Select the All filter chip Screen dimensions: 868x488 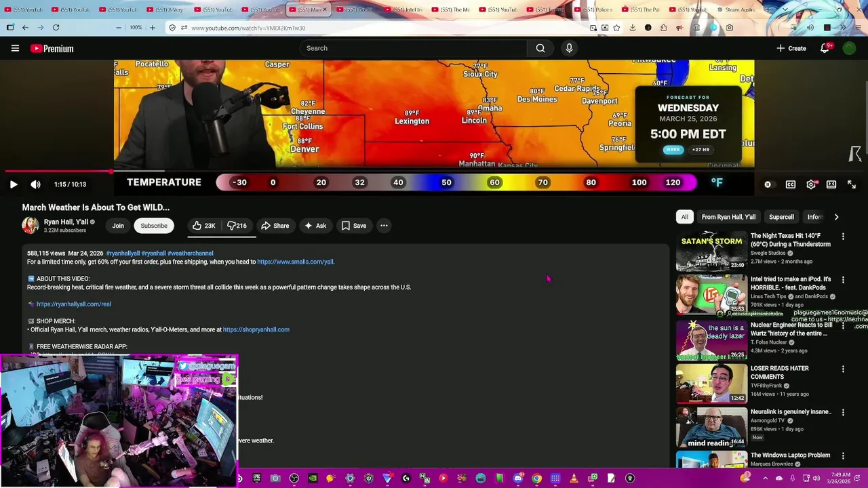click(685, 217)
